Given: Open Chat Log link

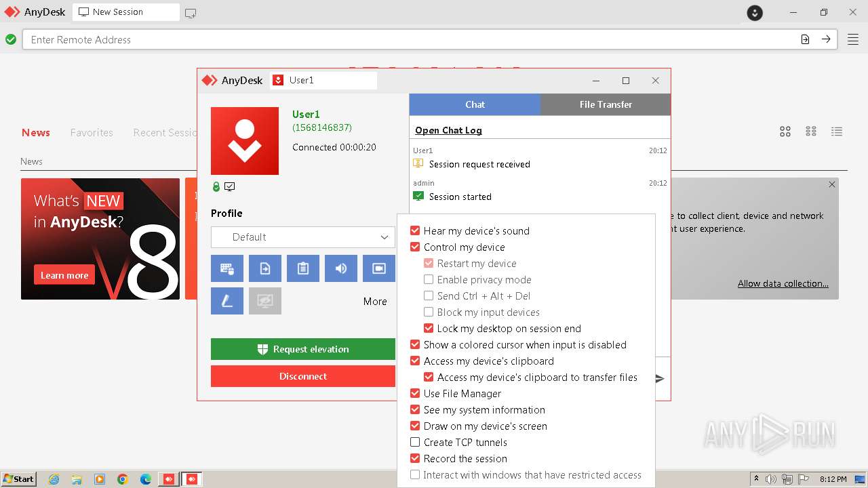Looking at the screenshot, I should [448, 130].
